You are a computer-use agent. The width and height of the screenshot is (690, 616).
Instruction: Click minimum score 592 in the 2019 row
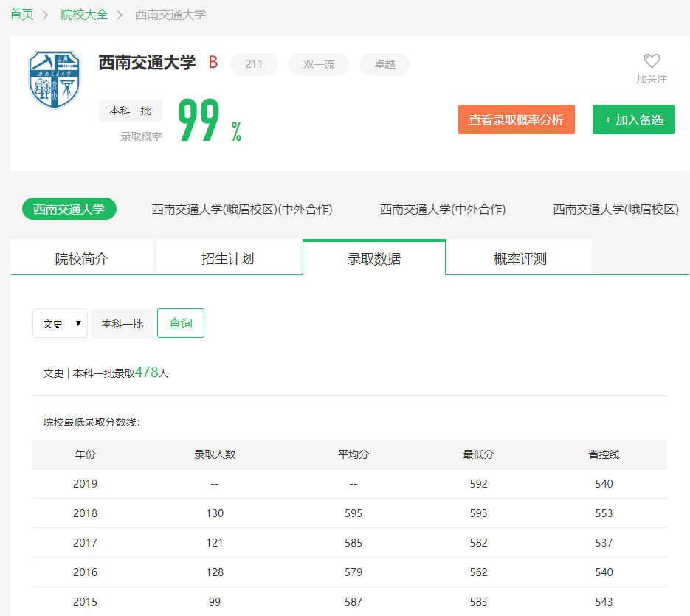(478, 484)
